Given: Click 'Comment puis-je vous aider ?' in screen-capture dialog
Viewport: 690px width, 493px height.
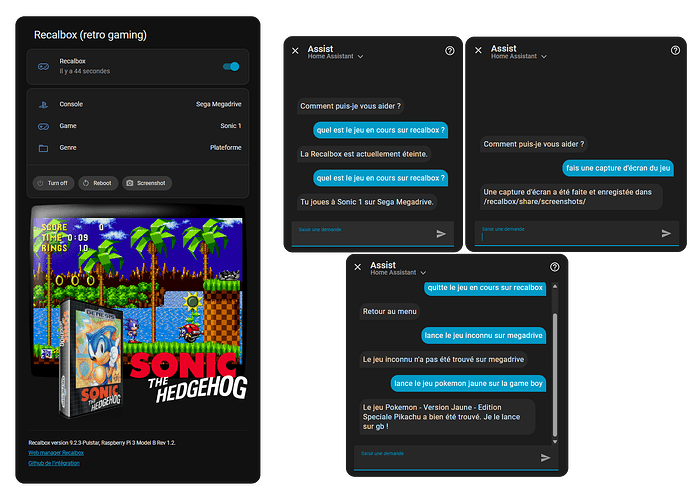Looking at the screenshot, I should click(x=534, y=144).
